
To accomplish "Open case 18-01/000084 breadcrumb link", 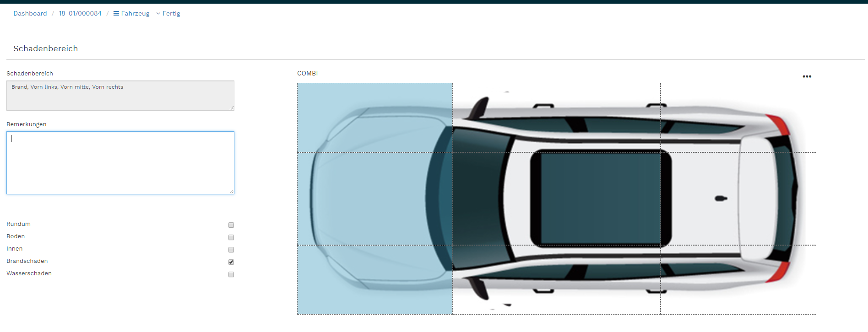I will (80, 14).
